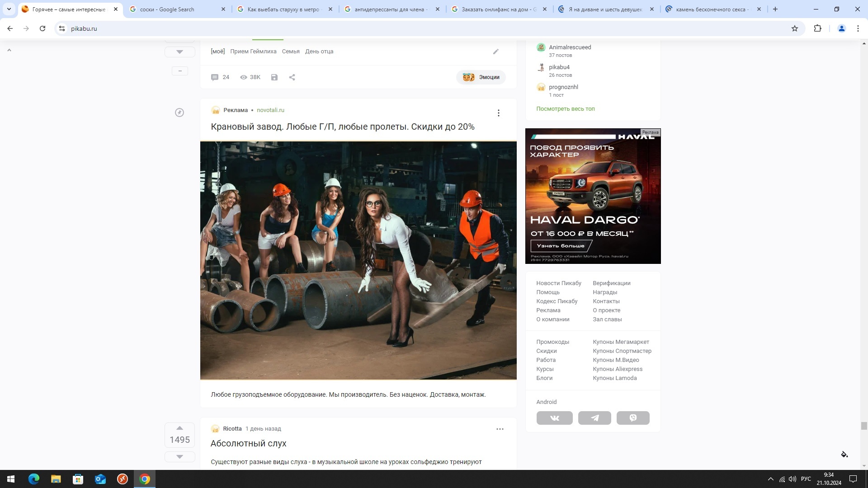Bookmark this page star icon

click(795, 28)
